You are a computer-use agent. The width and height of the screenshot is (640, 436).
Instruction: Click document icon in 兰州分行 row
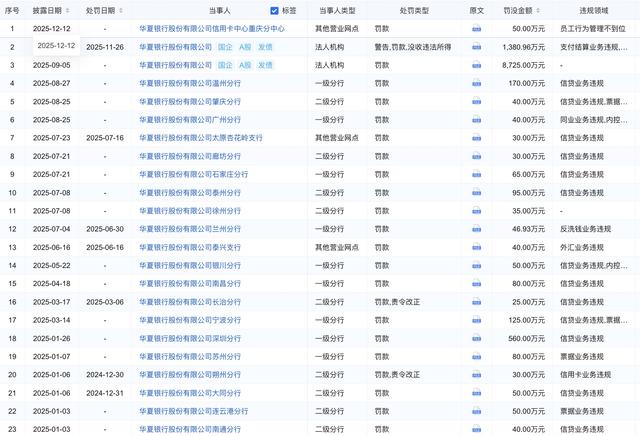[476, 229]
